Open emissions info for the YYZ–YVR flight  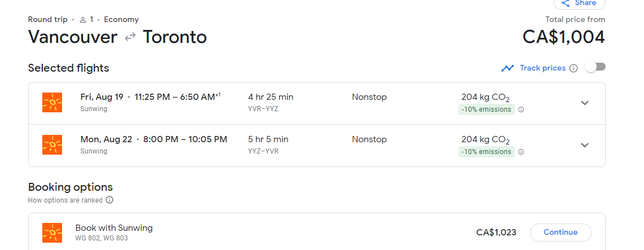pyautogui.click(x=521, y=152)
